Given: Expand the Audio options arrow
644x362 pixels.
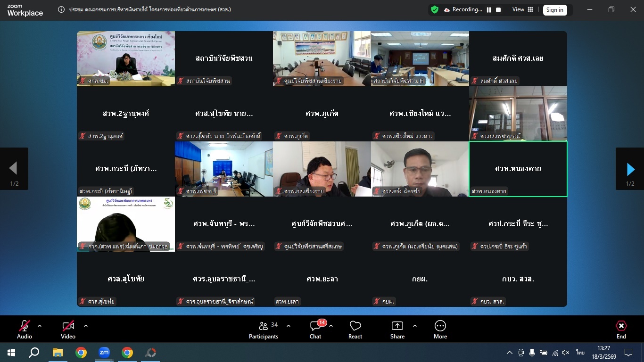Looking at the screenshot, I should click(x=40, y=326).
